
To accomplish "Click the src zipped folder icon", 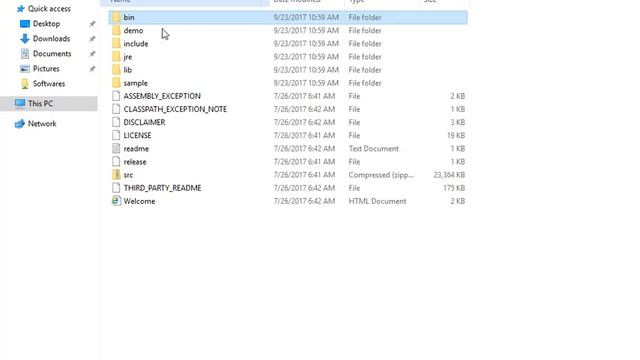I will 116,175.
